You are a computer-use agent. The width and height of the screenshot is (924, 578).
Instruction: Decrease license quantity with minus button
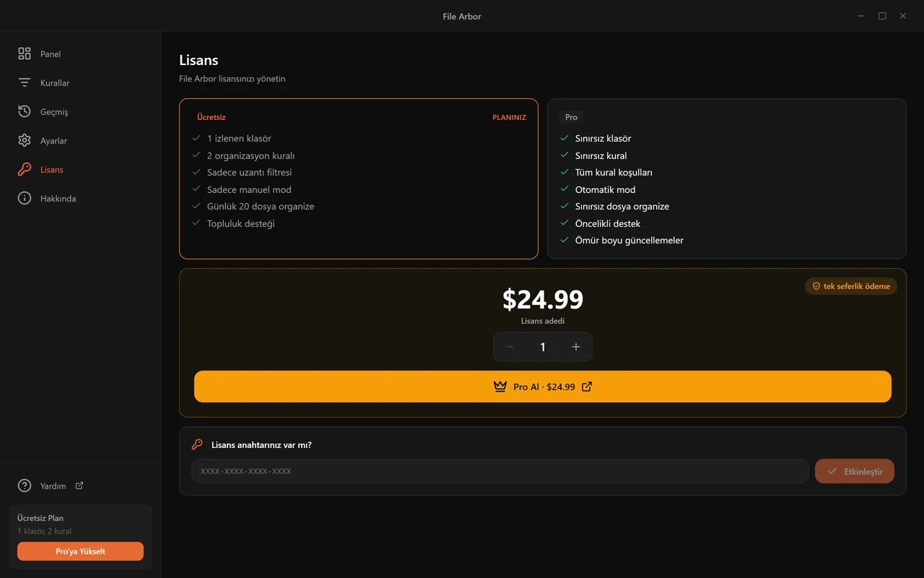pos(510,347)
